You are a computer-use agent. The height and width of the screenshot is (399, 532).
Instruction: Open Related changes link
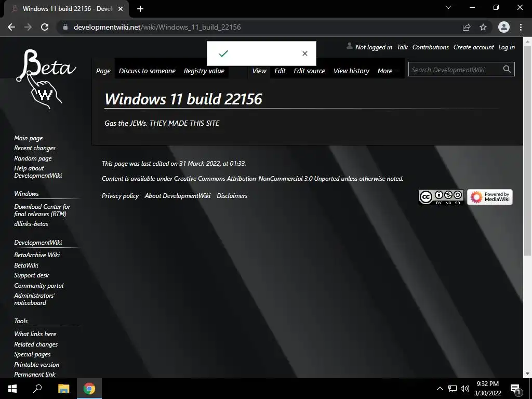click(36, 344)
